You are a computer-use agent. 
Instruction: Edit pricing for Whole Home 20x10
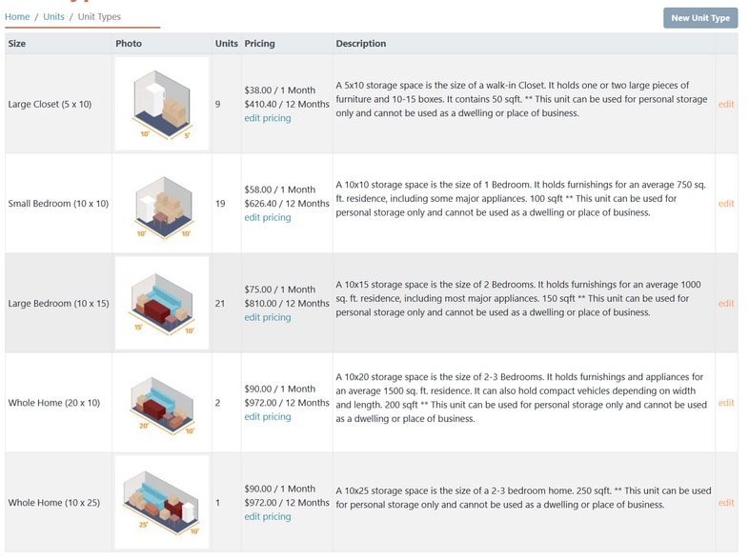point(267,416)
